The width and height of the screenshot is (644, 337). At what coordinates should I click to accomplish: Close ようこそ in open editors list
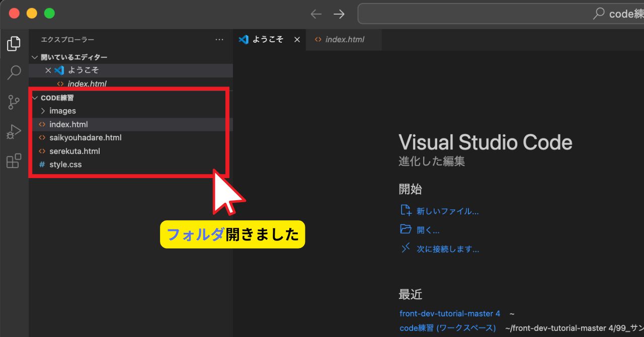tap(48, 70)
